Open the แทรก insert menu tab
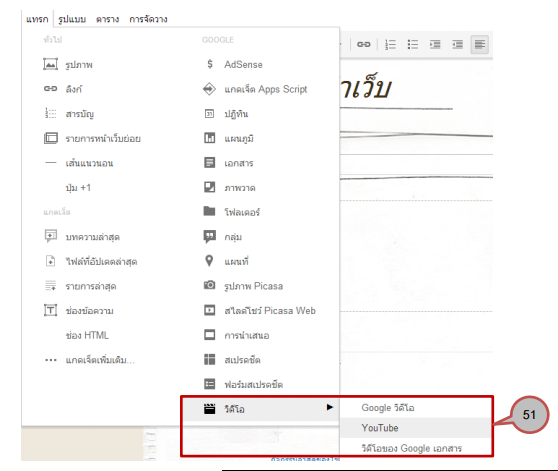This screenshot has height=471, width=558. (37, 19)
